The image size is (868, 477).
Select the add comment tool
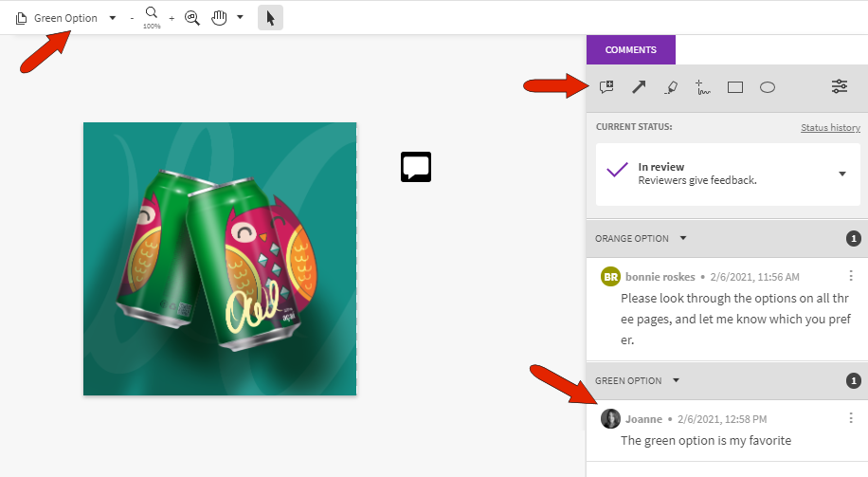coord(606,87)
